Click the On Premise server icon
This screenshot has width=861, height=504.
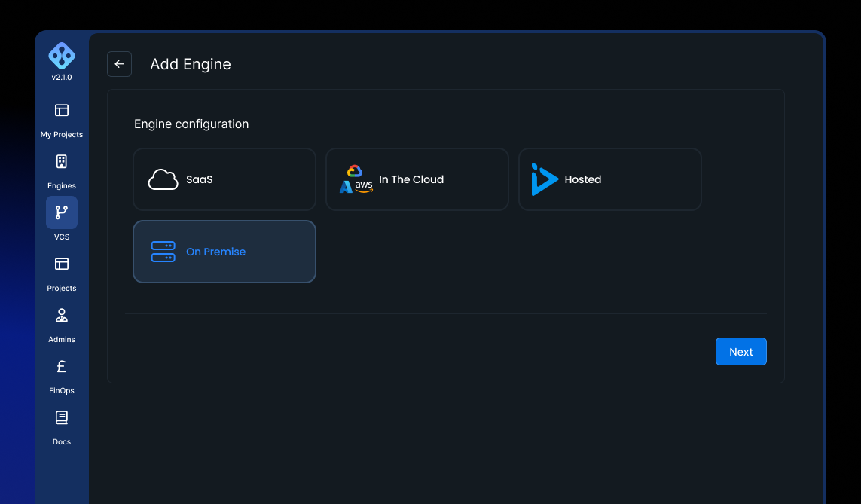tap(163, 252)
